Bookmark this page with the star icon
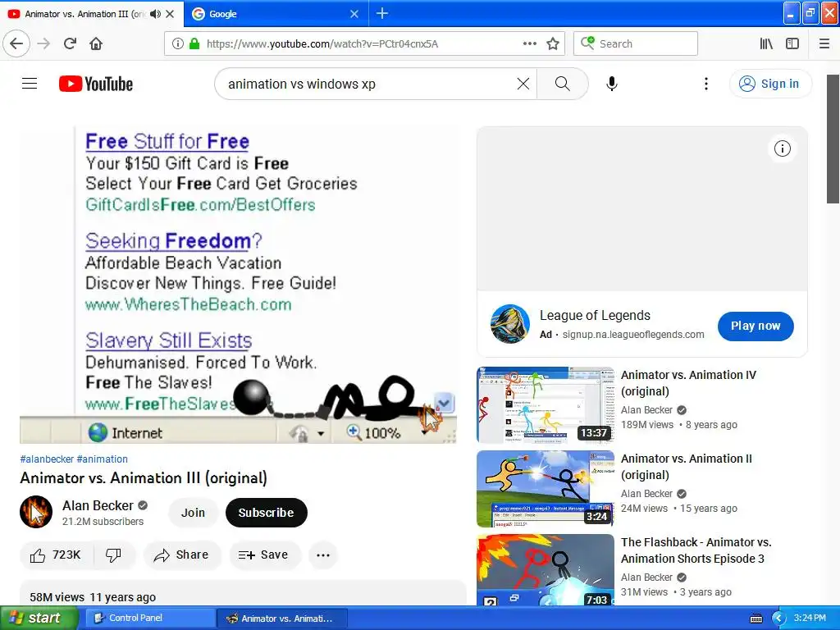Image resolution: width=840 pixels, height=630 pixels. tap(553, 43)
